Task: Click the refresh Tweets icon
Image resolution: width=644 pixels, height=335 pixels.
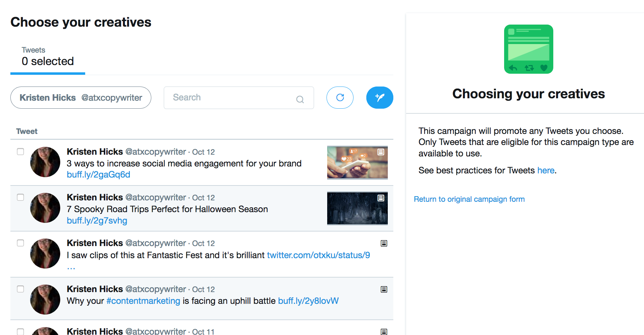Action: point(340,98)
